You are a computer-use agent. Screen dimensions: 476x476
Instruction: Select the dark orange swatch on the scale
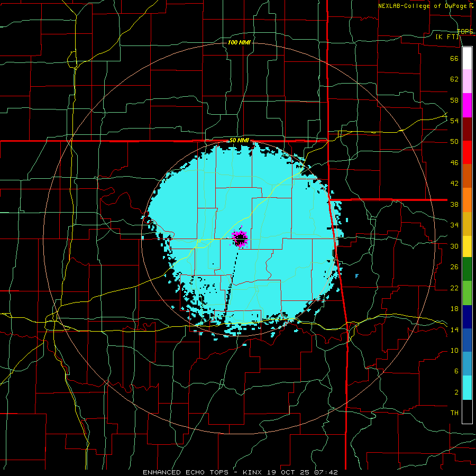[x=467, y=176]
